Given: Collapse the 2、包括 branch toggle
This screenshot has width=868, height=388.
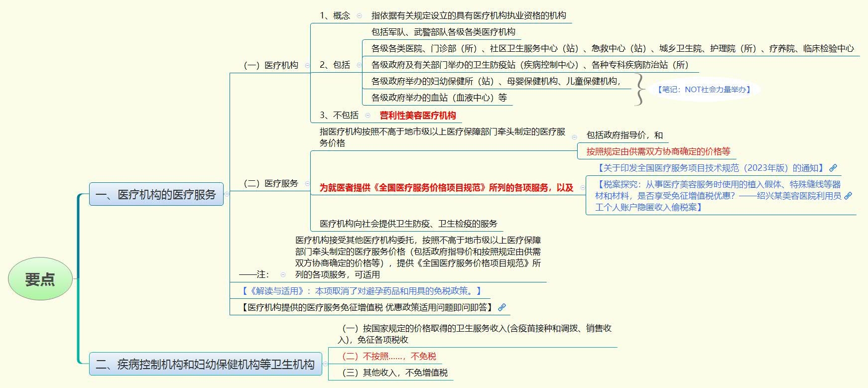Looking at the screenshot, I should pyautogui.click(x=359, y=65).
